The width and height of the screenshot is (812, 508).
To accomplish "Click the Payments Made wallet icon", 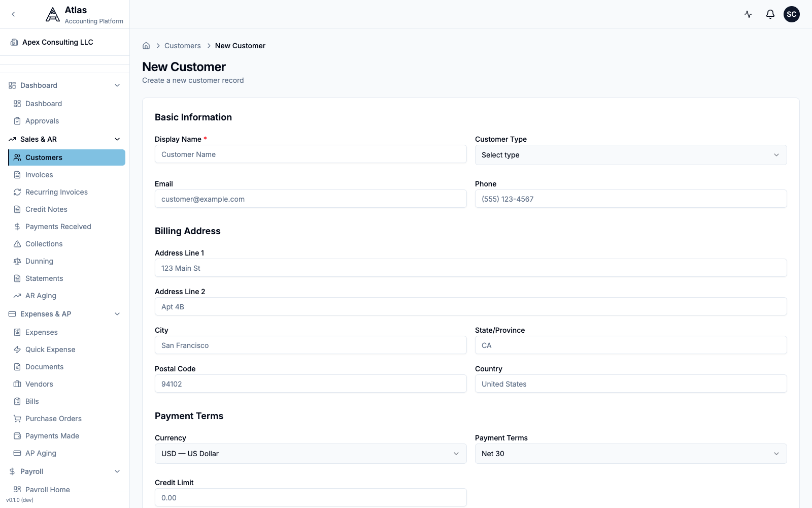I will 17,436.
